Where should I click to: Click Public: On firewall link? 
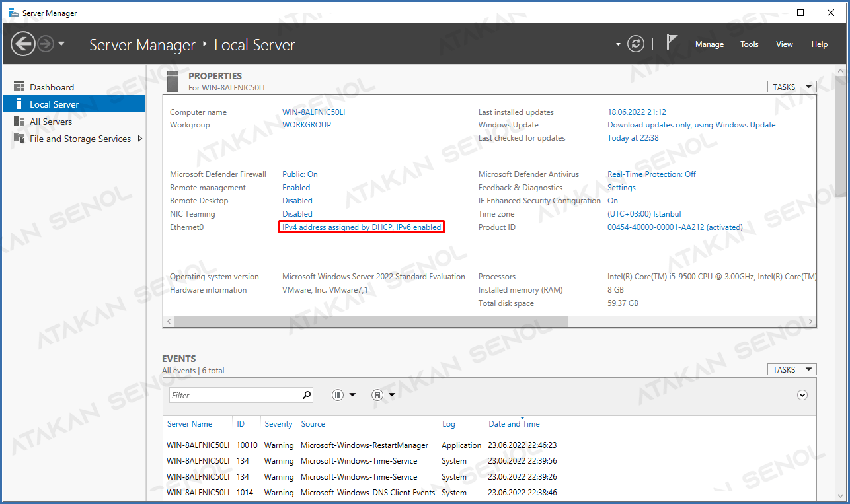(300, 174)
